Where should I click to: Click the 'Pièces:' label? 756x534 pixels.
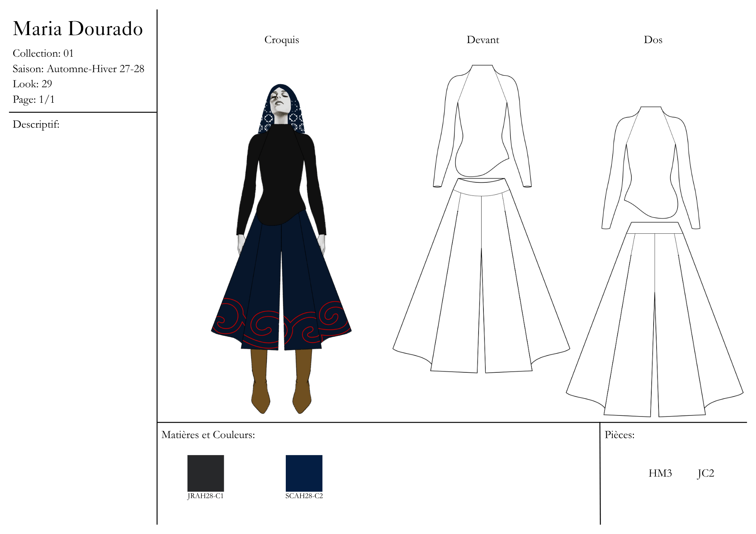pos(620,435)
